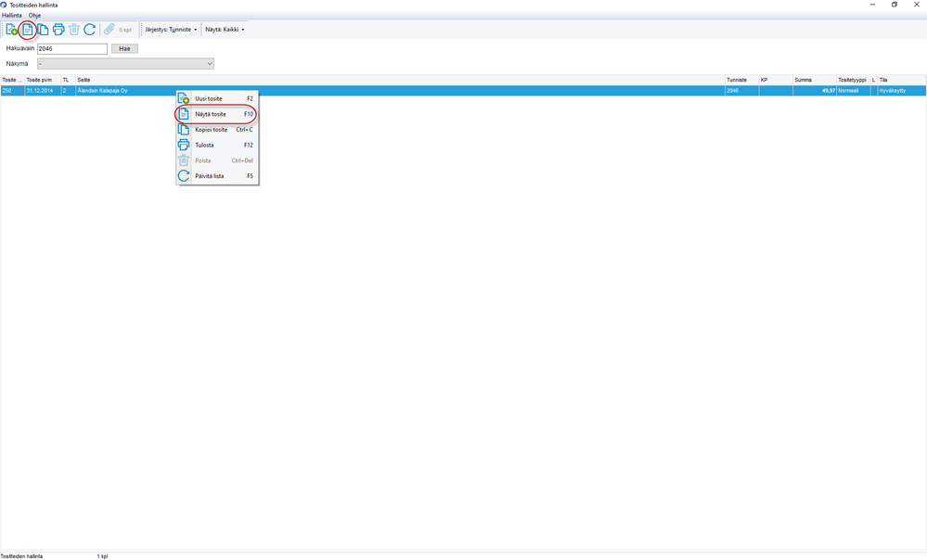Image resolution: width=927 pixels, height=560 pixels.
Task: Choose Tulosta from context menu
Action: click(217, 145)
